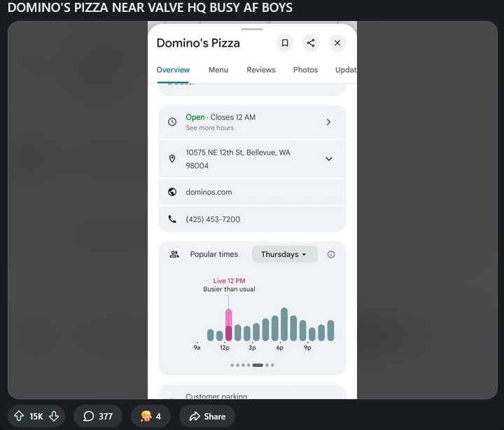This screenshot has height=430, width=504.
Task: Click the panel drag handle at top
Action: click(x=252, y=29)
